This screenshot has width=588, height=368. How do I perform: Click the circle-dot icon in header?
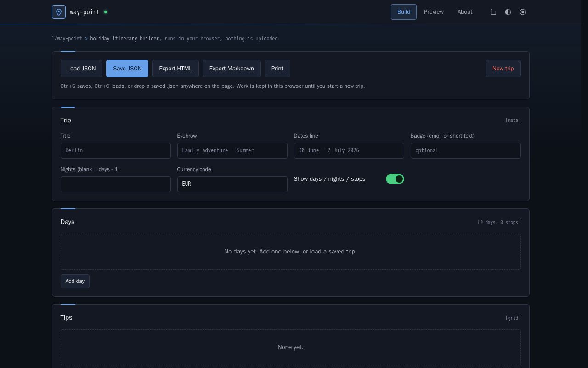coord(523,12)
